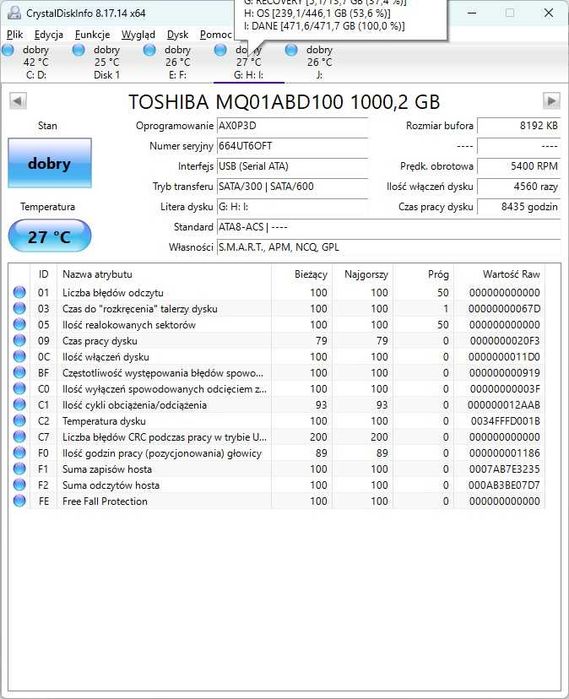Click the CrystalDiskInfo app icon in title bar

[x=15, y=13]
